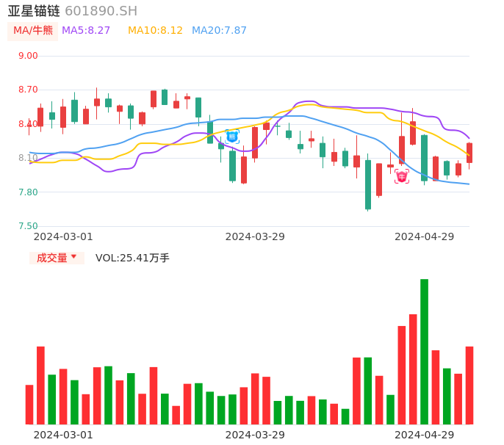Toggle the MA20:7.87 legend line
Viewport: 504px width, 445px height.
tap(219, 31)
